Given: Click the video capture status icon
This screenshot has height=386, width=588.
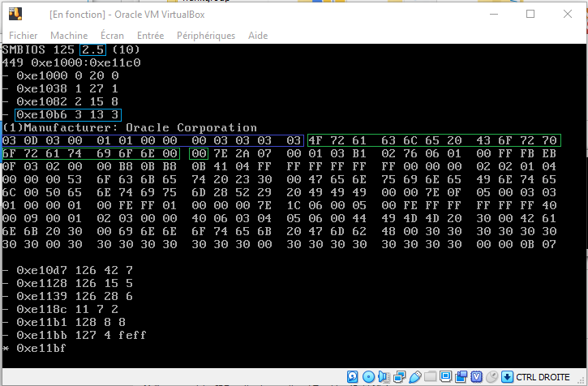Looking at the screenshot, I should click(461, 376).
